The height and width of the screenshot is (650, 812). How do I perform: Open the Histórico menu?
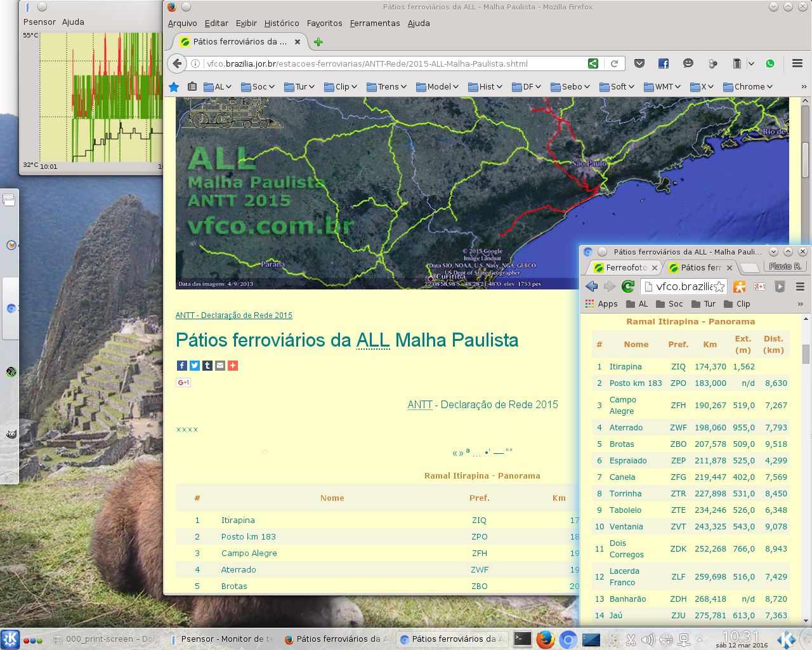(281, 23)
